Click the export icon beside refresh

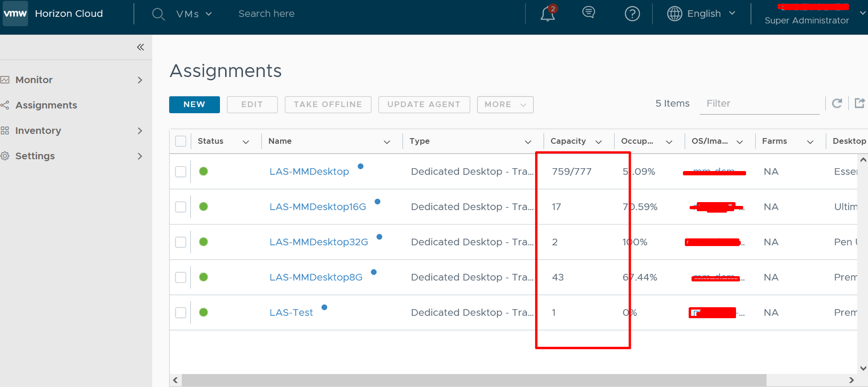[860, 103]
